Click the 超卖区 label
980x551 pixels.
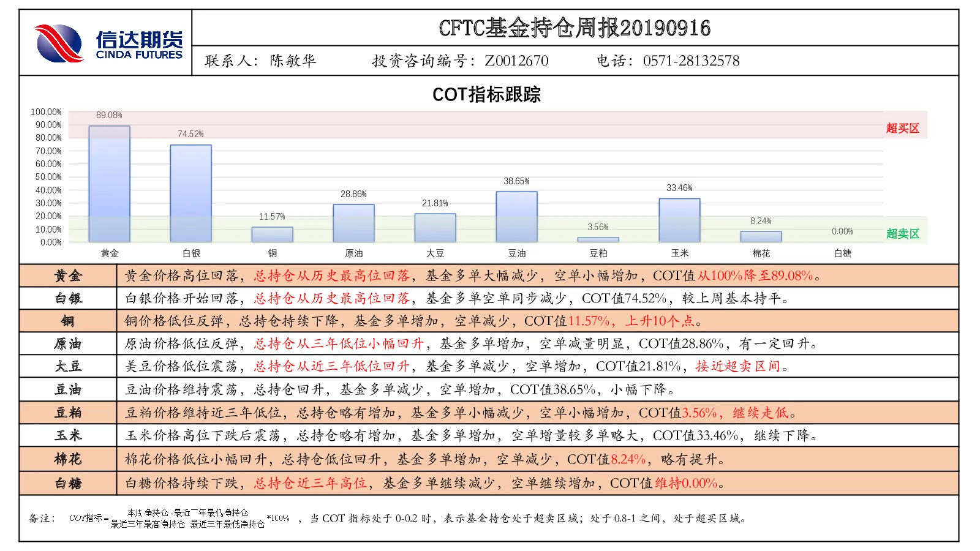[903, 234]
